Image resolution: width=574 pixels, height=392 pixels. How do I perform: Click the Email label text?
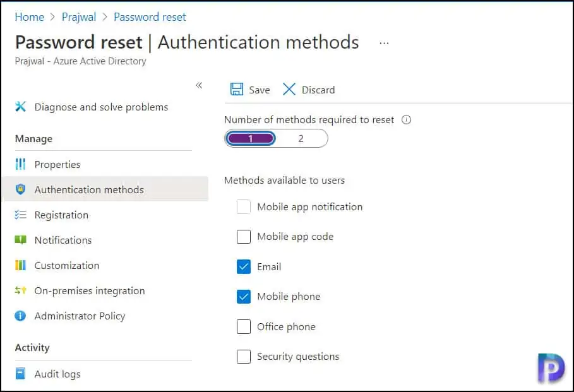[269, 266]
